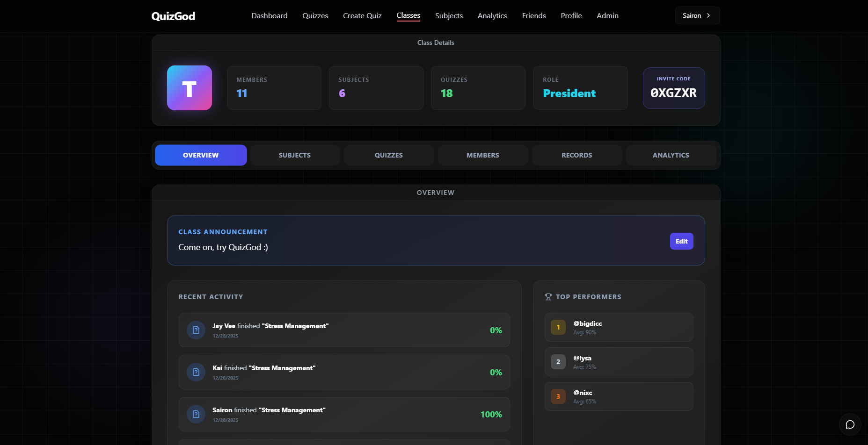Image resolution: width=868 pixels, height=445 pixels.
Task: Click the Edit announcement button
Action: pyautogui.click(x=681, y=241)
